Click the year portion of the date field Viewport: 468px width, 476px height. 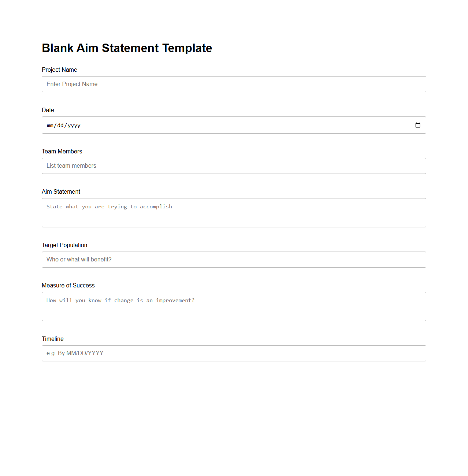click(x=74, y=125)
